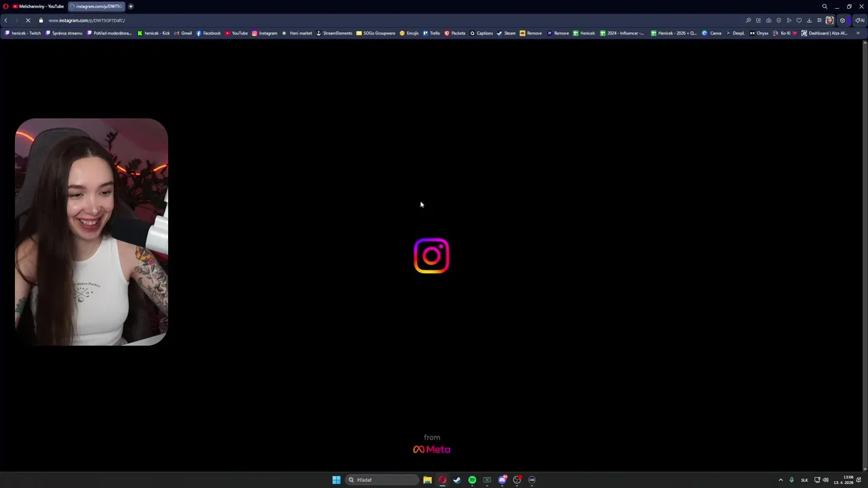Open Spotify from the taskbar

coord(472,480)
